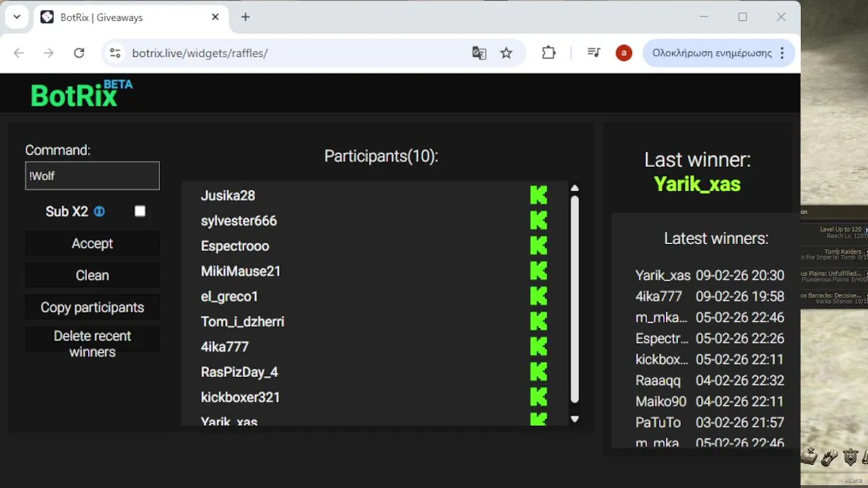
Task: Focus the Command input field
Action: coord(92,176)
